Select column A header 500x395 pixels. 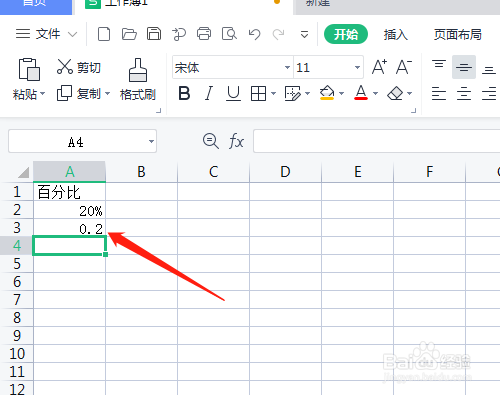tap(69, 172)
